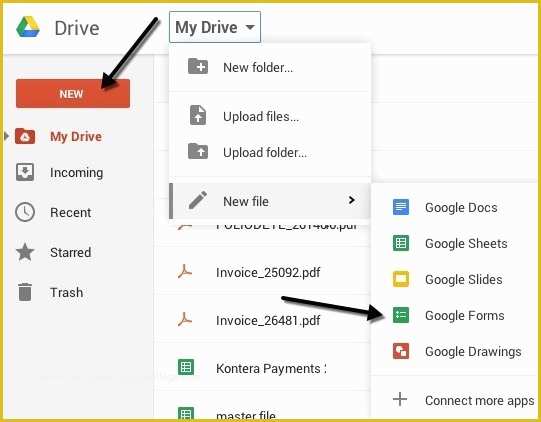Click PDF icon beside Invoice_26481.pdf
This screenshot has width=541, height=422.
point(185,320)
